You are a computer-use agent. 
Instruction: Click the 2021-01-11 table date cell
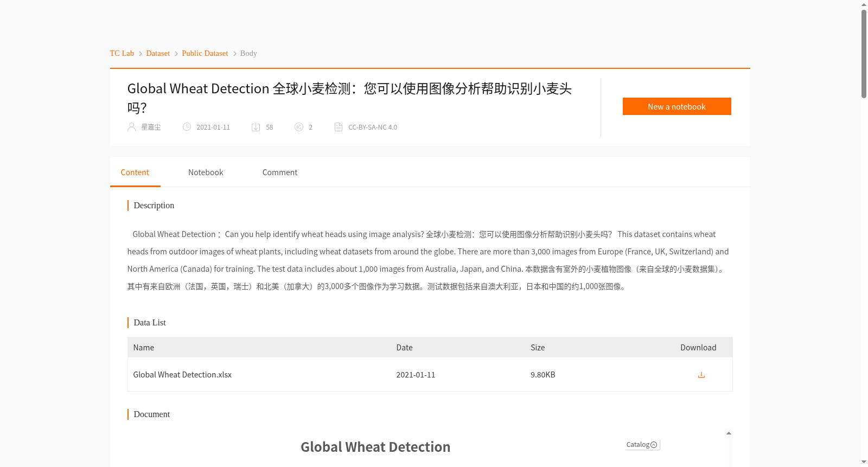[x=416, y=375]
